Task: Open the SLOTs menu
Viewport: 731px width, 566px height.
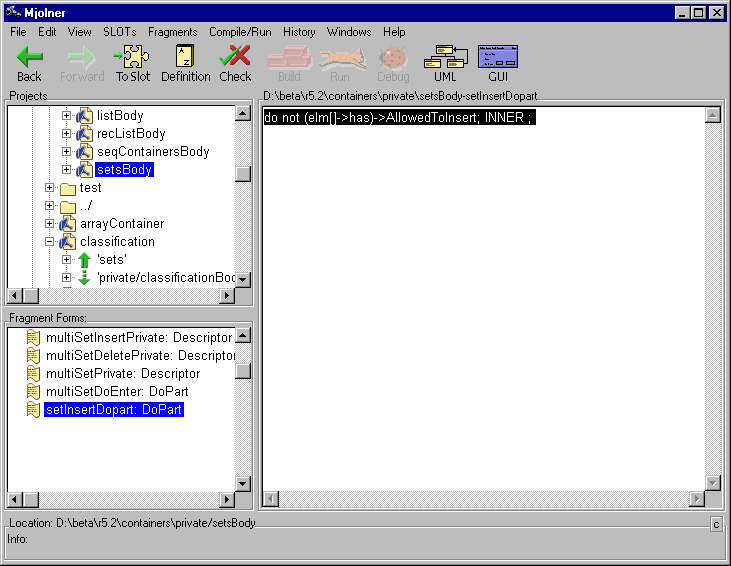Action: tap(119, 32)
